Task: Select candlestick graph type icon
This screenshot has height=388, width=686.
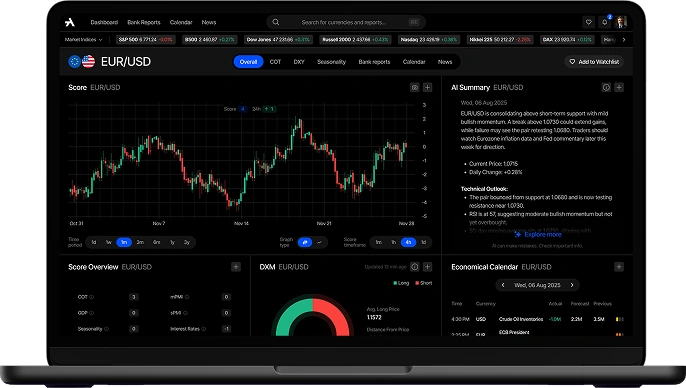Action: (x=305, y=242)
